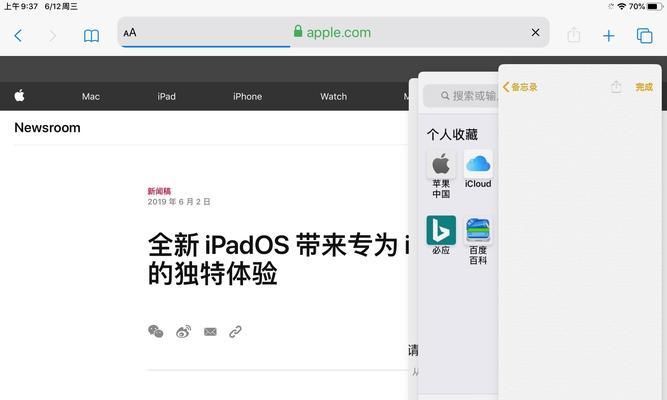
Task: Open the iPhone menu item
Action: (x=247, y=97)
